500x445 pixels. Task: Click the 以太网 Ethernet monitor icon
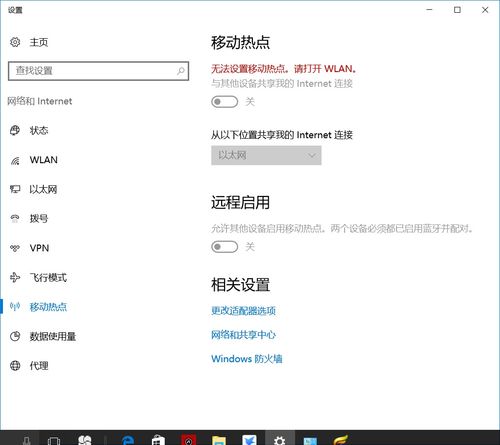(15, 189)
